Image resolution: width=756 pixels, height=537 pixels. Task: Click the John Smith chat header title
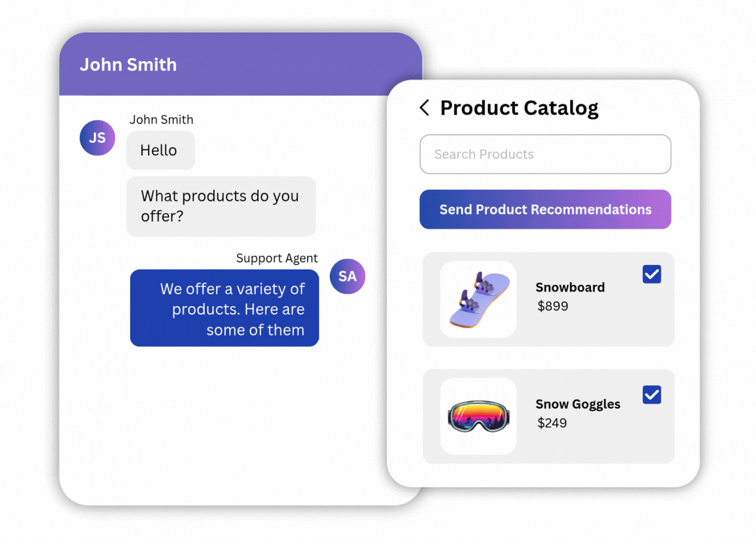click(x=128, y=65)
